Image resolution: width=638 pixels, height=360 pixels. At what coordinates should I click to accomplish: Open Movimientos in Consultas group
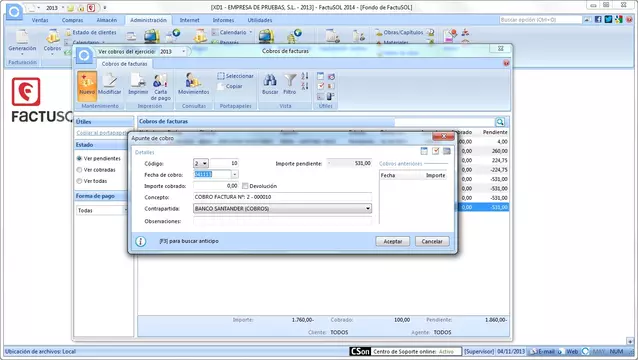[194, 84]
